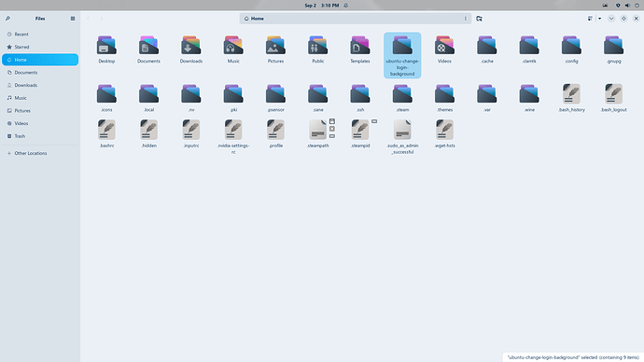Screen dimensions: 644x362
Task: Open the system menu via power icon
Action: [x=637, y=6]
